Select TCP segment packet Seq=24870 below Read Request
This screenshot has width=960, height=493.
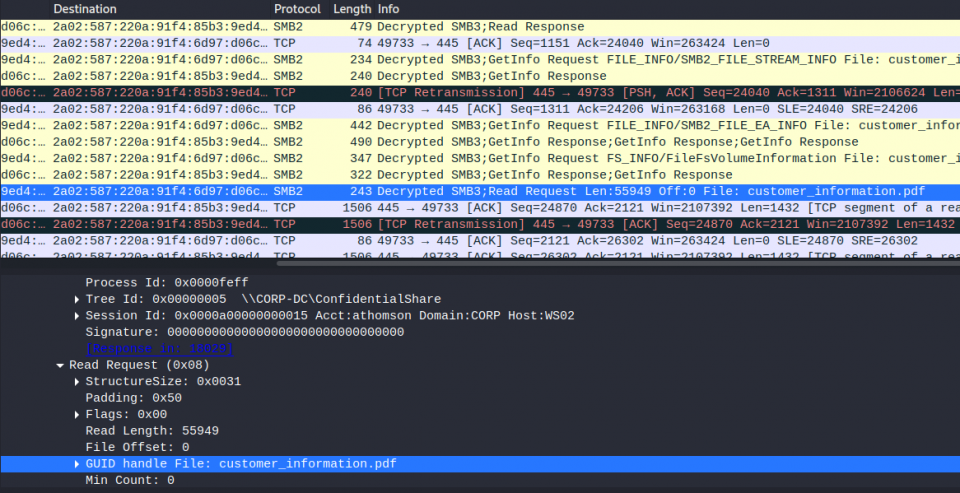[x=480, y=208]
